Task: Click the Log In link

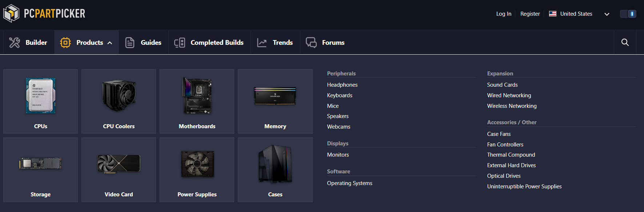Action: [504, 14]
